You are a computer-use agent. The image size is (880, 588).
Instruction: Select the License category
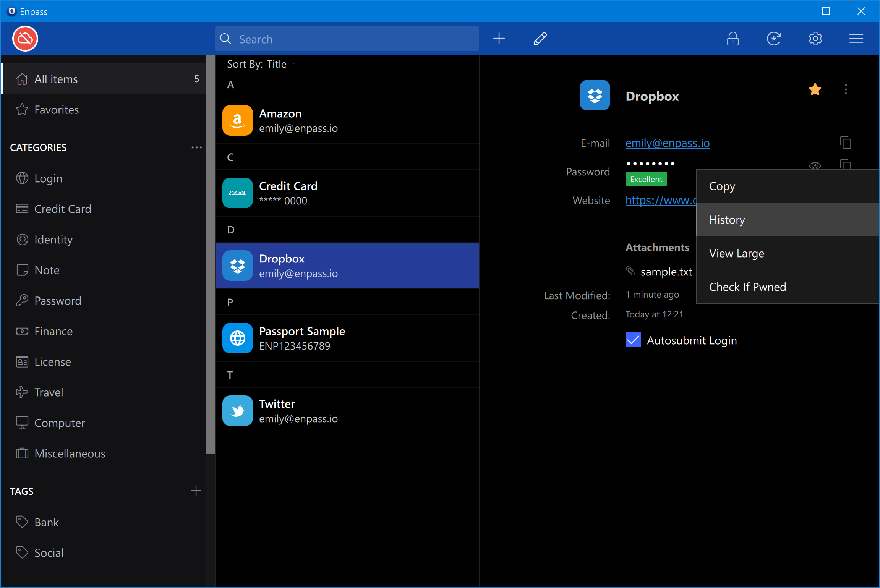click(103, 362)
